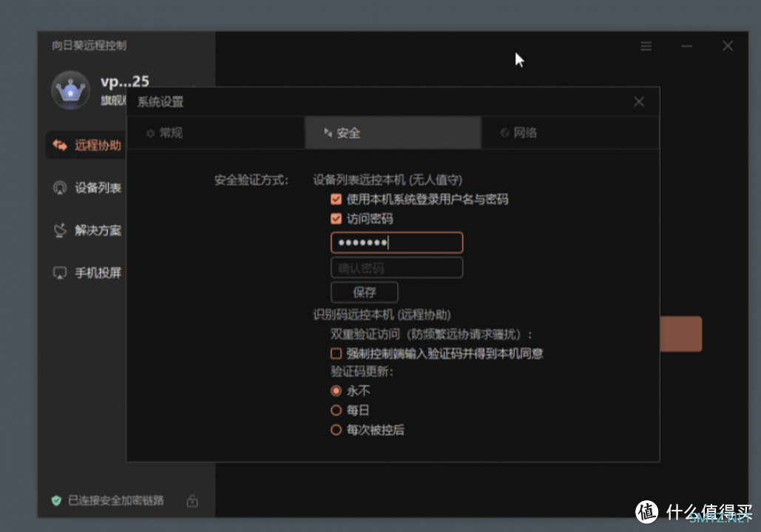Close the 系统设置 dialog
This screenshot has width=761, height=532.
(x=639, y=101)
